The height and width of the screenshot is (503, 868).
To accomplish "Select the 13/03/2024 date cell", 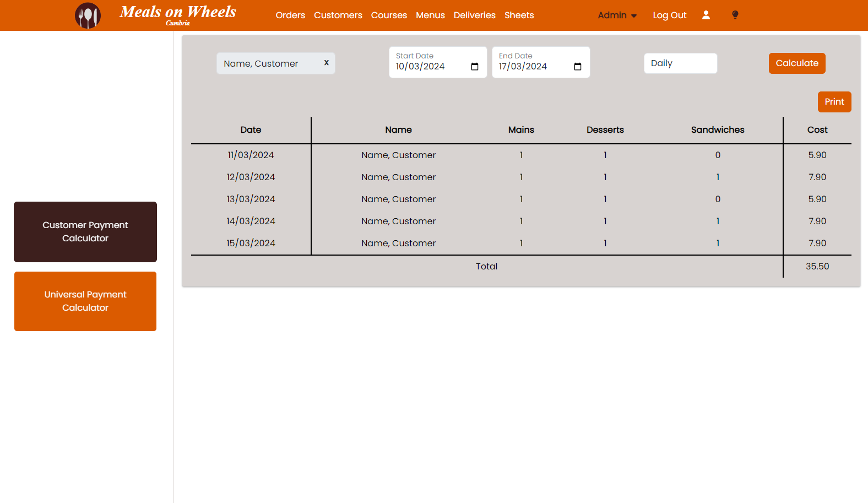I will [x=251, y=199].
